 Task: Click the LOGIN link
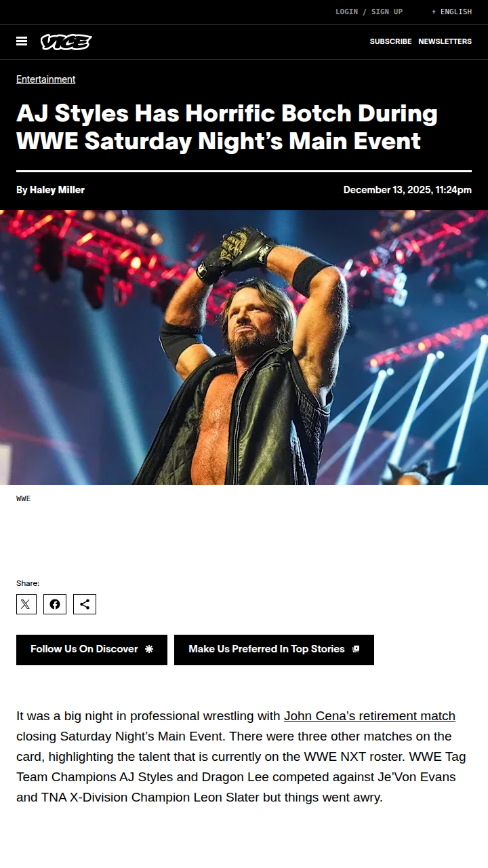pyautogui.click(x=346, y=12)
